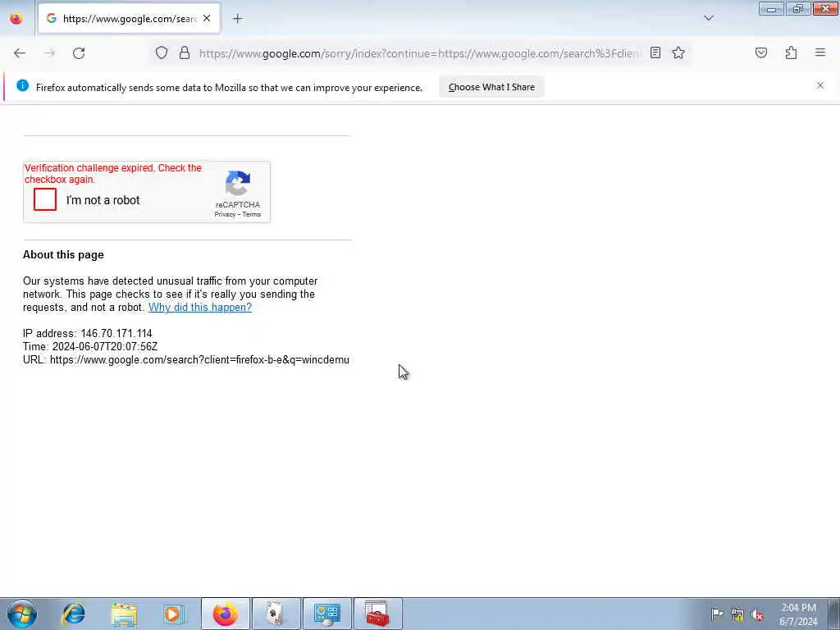
Task: Restore down the Firefox window
Action: point(798,9)
